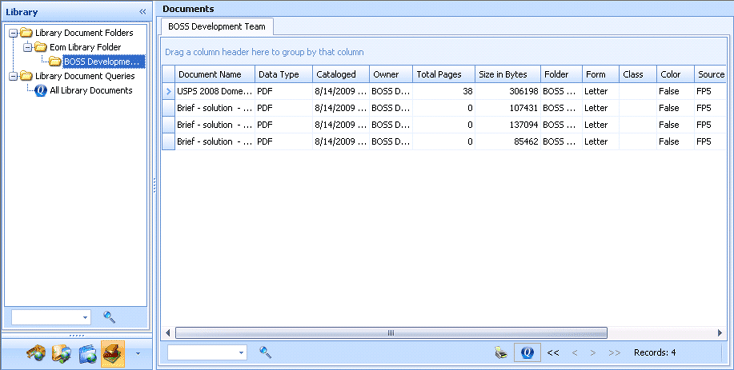Go to first page with << button
Image resolution: width=734 pixels, height=370 pixels.
[553, 353]
